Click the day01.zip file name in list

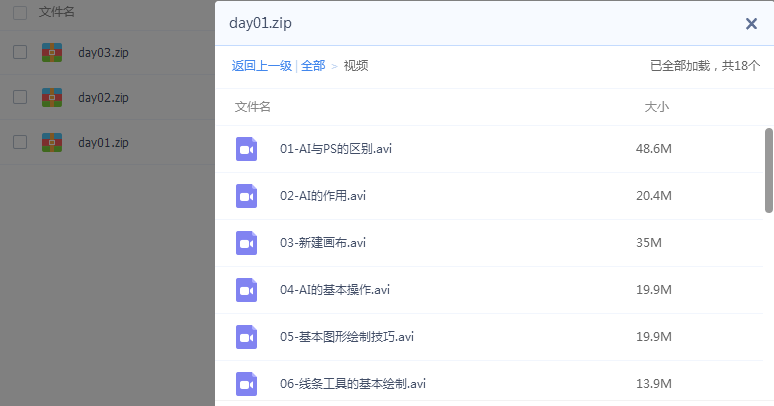pos(103,142)
